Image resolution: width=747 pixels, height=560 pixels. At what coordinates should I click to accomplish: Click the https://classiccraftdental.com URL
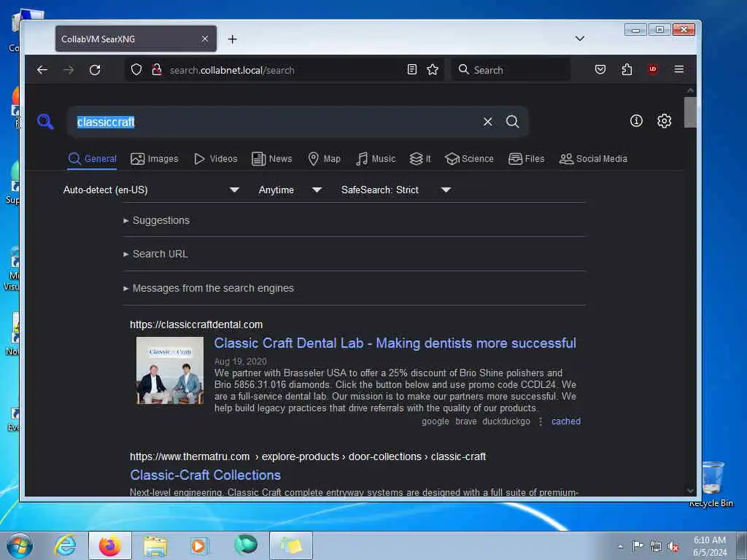click(196, 324)
